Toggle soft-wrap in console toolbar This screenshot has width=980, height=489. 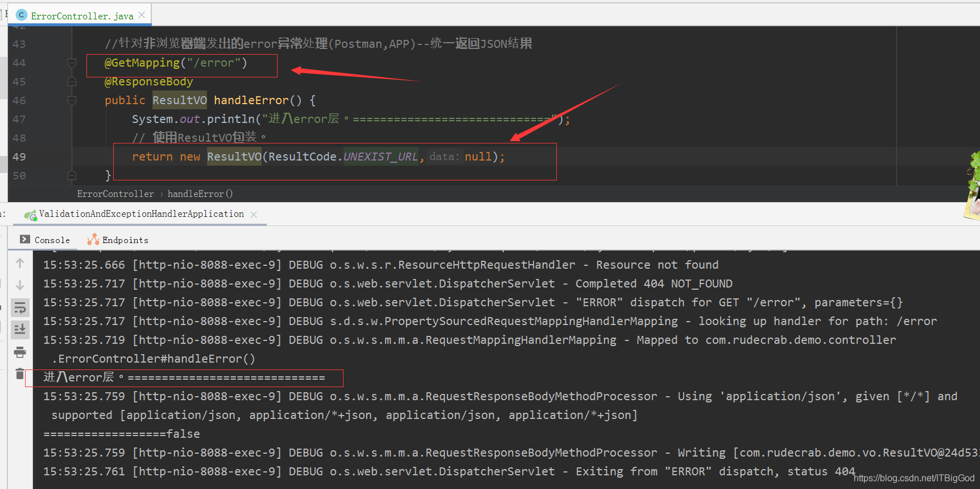tap(20, 308)
